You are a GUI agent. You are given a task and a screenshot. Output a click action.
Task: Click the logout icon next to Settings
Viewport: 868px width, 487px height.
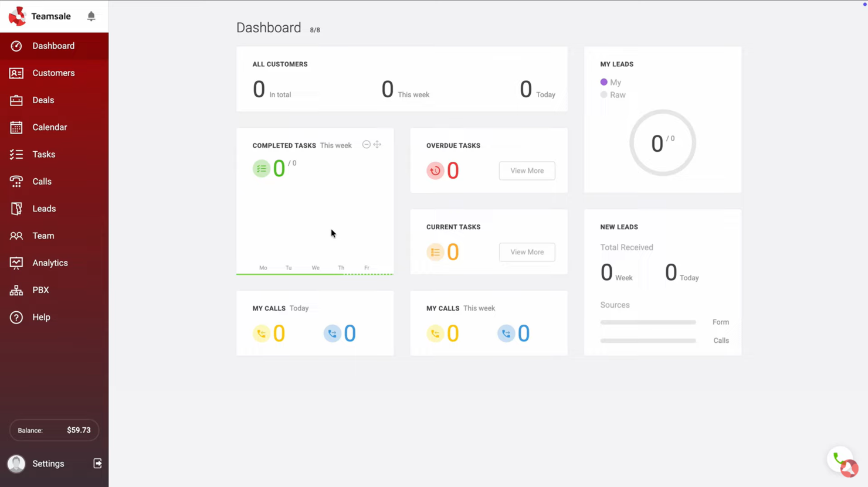tap(97, 463)
